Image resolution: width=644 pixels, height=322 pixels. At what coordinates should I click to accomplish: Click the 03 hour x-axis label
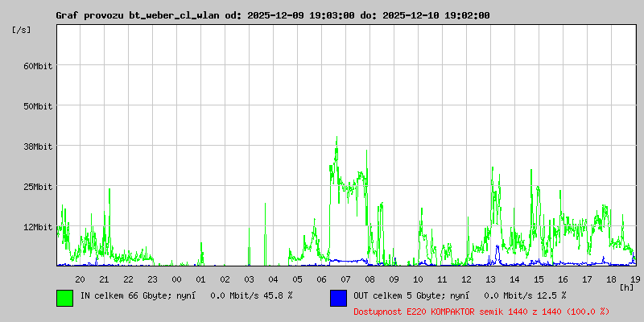[250, 279]
